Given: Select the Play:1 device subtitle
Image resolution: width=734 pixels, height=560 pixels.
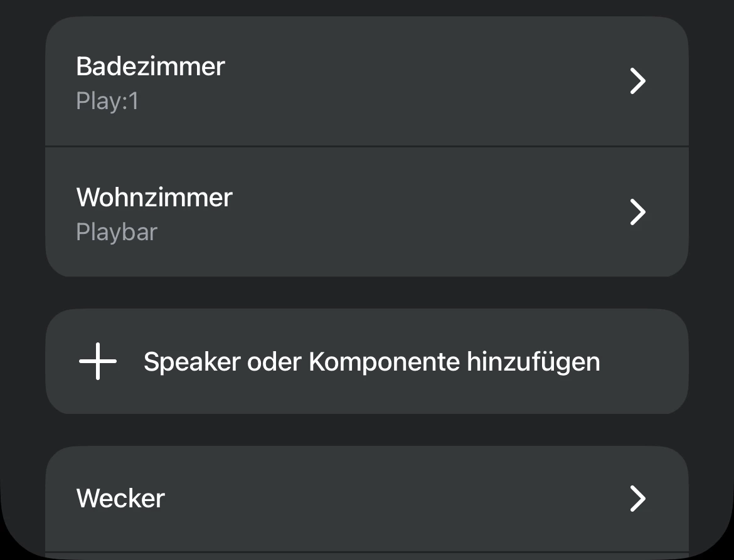Looking at the screenshot, I should tap(107, 102).
